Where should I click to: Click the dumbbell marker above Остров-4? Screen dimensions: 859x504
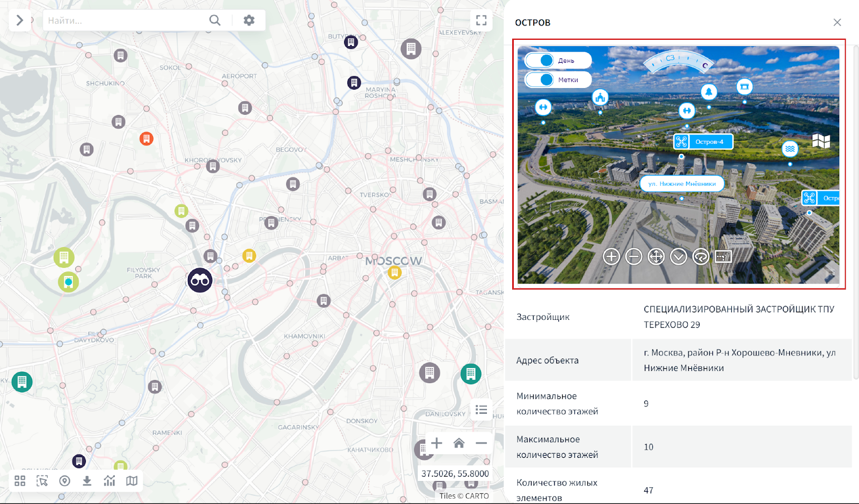point(687,111)
